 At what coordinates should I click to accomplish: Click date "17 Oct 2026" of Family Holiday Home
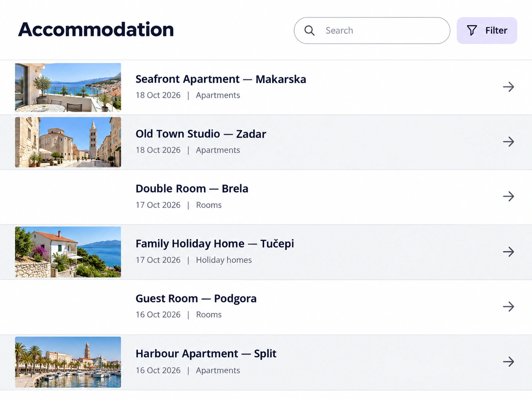click(x=158, y=260)
